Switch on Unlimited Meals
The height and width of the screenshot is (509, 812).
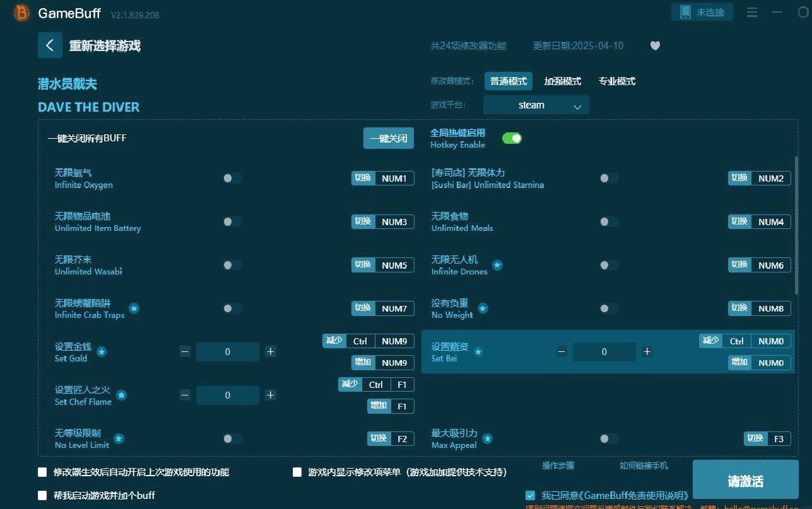click(609, 221)
